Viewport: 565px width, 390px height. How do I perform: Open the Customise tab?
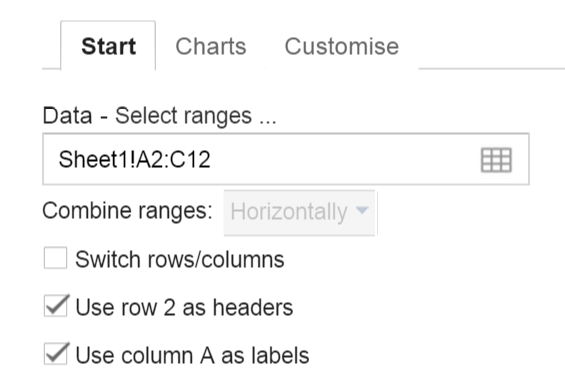tap(342, 46)
